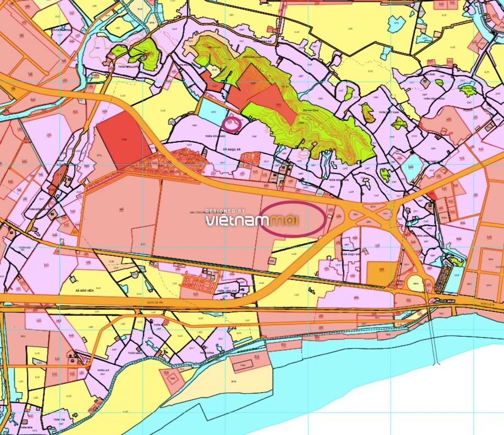Click the pale yellow NKH roundabout area
Image resolution: width=504 pixels, height=435 pixels.
tap(416, 283)
